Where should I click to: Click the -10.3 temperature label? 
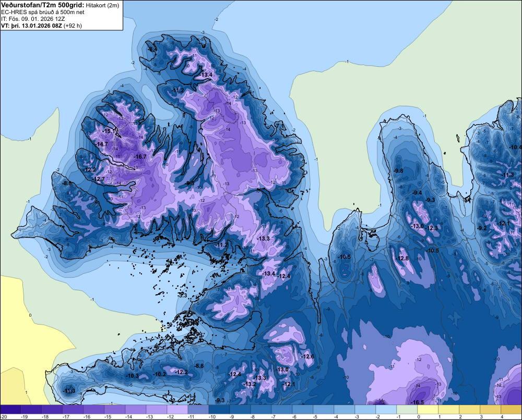pos(133,376)
